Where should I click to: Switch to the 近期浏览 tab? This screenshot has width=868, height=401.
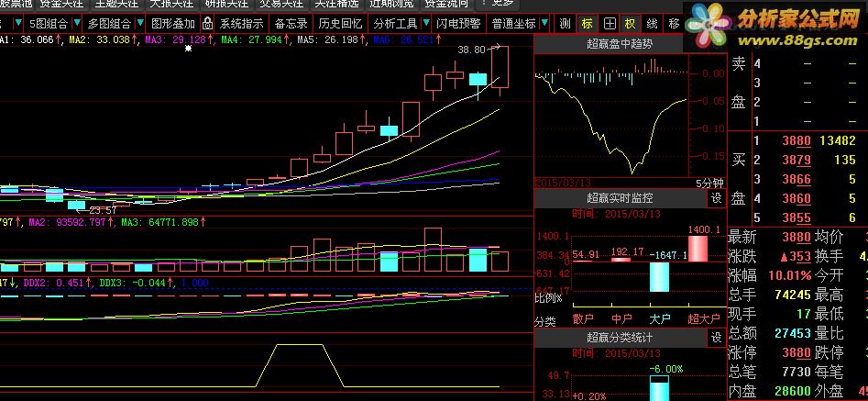click(390, 4)
